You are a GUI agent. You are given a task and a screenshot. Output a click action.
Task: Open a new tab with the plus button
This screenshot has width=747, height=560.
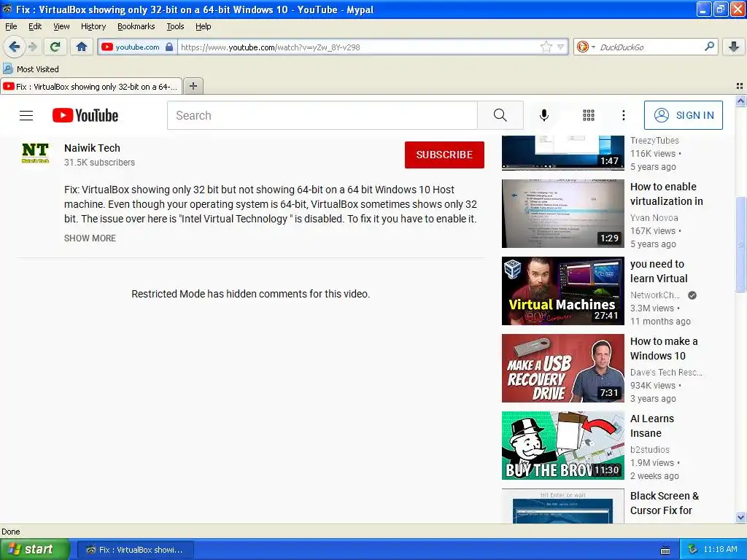pos(193,86)
